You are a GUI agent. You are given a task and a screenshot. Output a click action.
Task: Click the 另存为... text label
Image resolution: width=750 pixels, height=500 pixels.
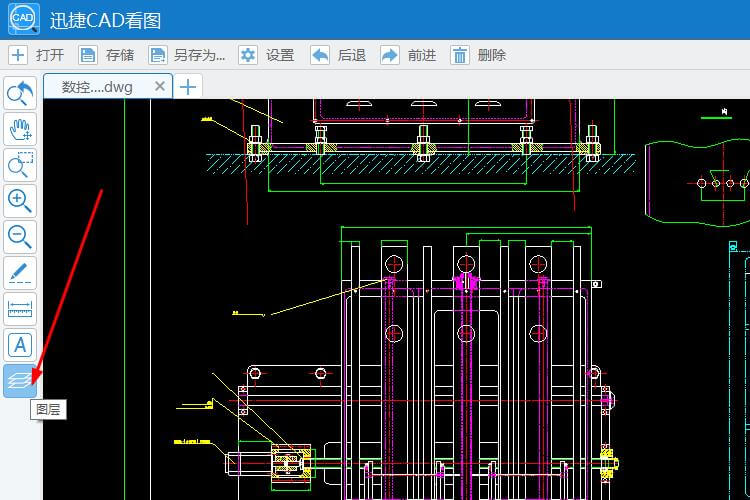click(199, 55)
